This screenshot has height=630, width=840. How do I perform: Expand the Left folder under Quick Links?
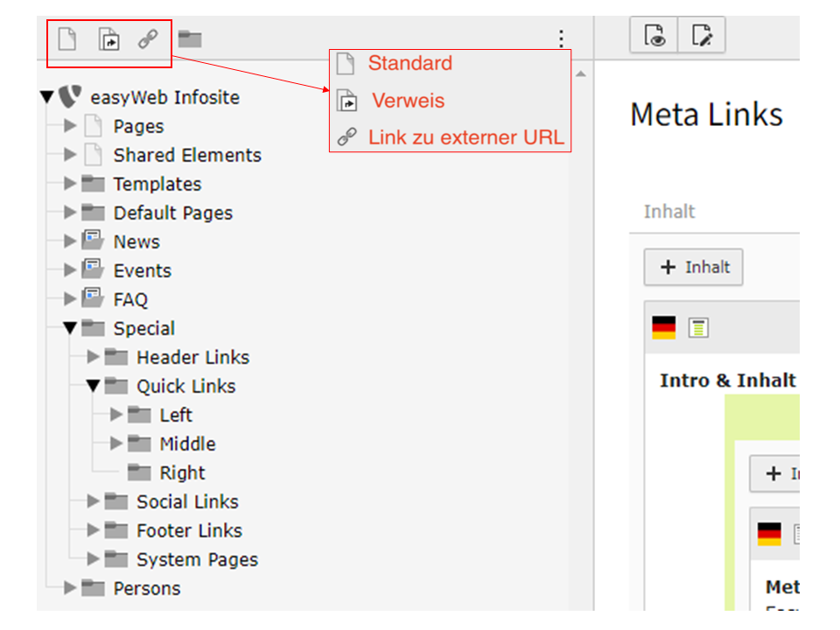[x=115, y=415]
